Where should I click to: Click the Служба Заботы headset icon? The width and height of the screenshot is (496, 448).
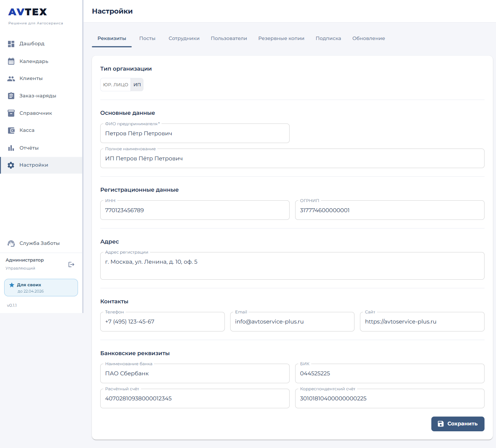pos(11,243)
